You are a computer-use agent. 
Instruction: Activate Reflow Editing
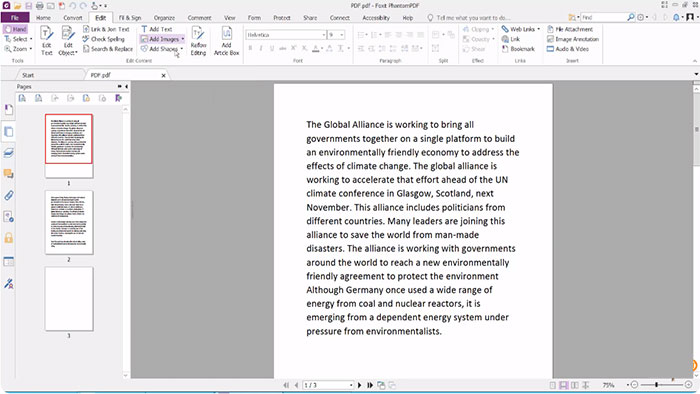[198, 41]
